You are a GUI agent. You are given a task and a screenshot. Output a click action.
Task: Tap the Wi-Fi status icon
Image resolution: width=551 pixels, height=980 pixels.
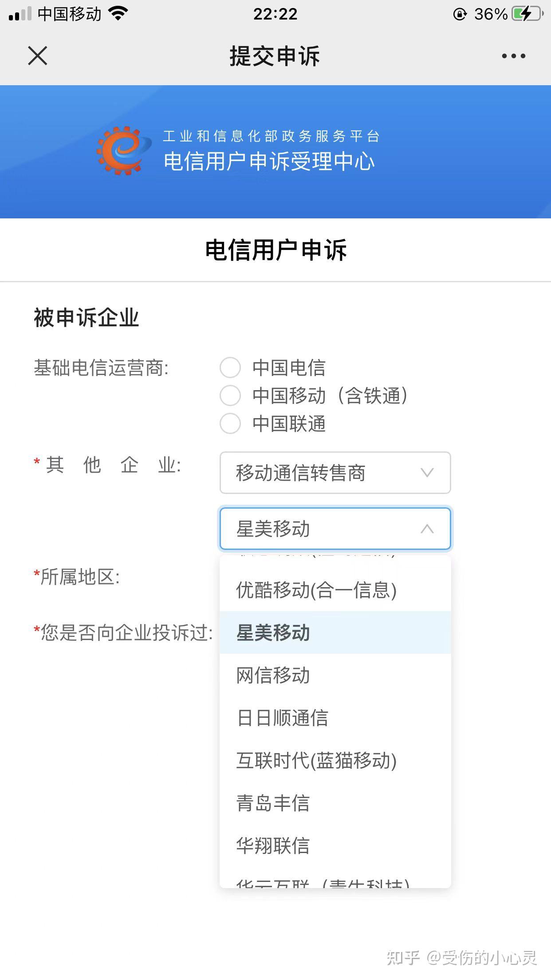118,13
